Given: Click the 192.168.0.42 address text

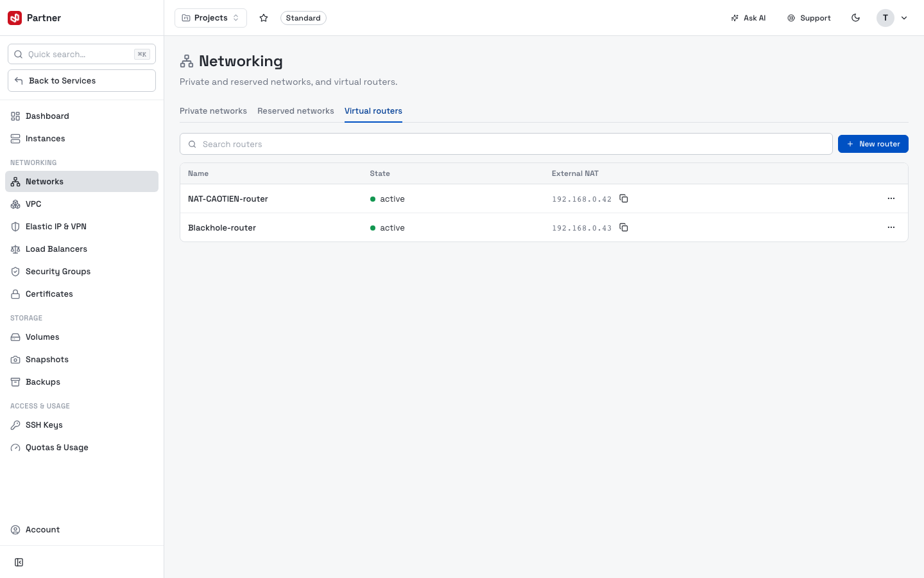Looking at the screenshot, I should [582, 199].
